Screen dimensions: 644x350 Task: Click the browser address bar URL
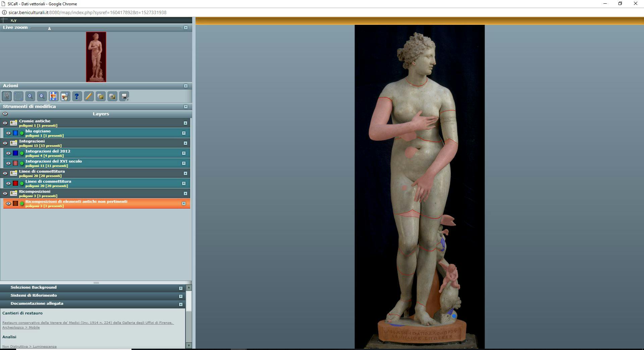tap(88, 12)
